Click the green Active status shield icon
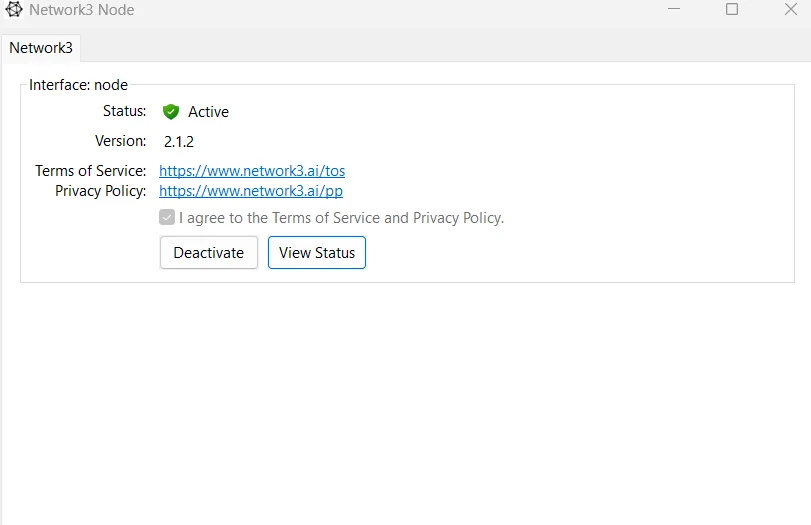Viewport: 811px width, 525px height. pos(171,112)
